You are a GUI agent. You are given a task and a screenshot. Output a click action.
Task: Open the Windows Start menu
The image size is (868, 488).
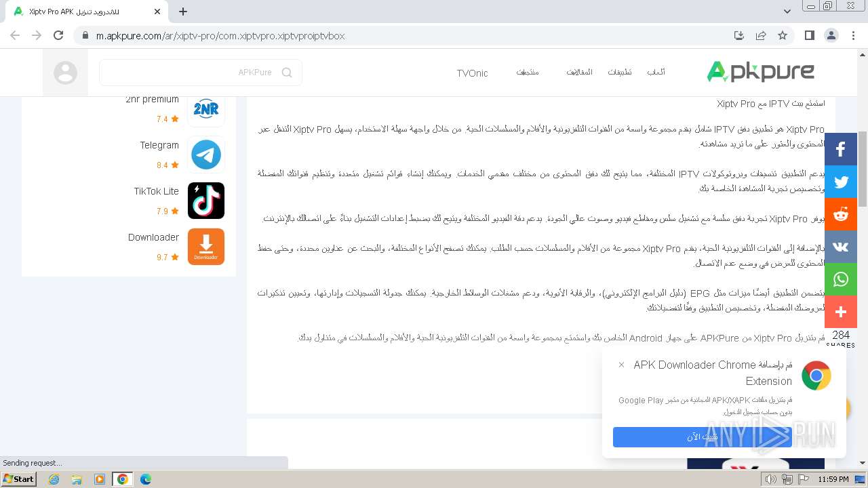18,479
